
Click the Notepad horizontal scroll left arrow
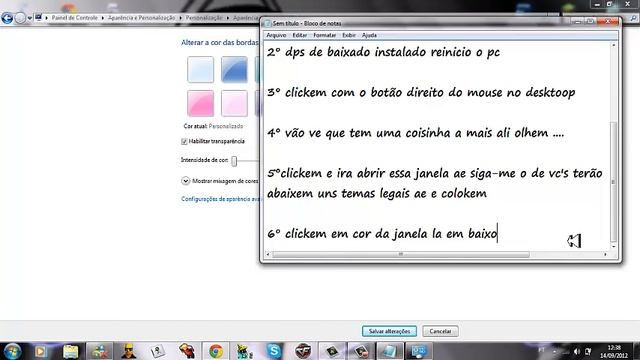coord(268,254)
